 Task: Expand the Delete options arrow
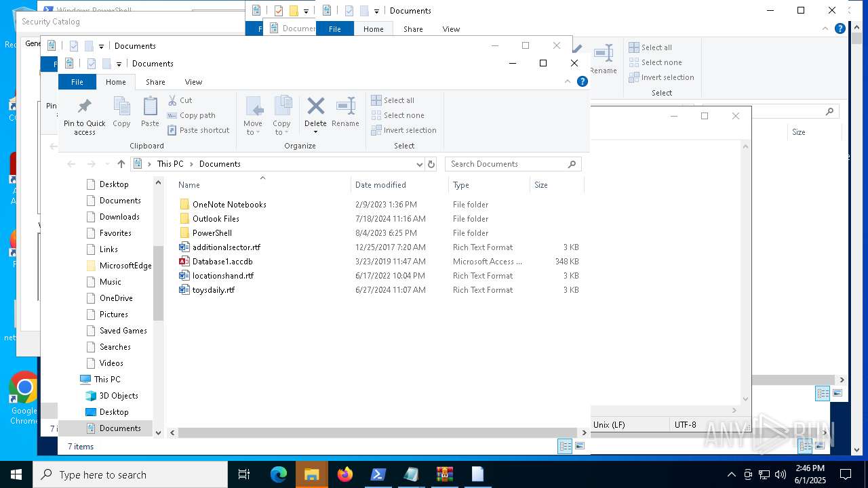[x=315, y=131]
